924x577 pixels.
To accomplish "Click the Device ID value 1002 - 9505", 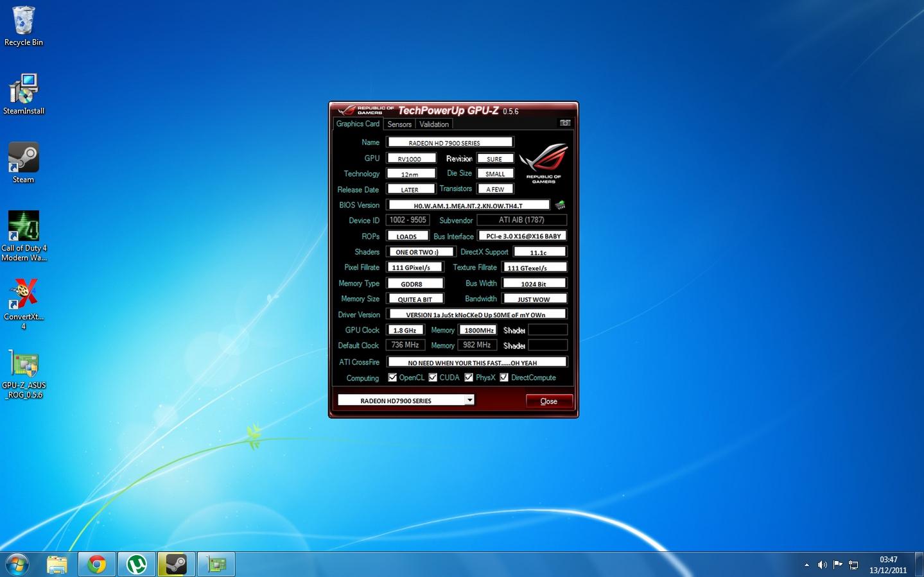I will [408, 220].
